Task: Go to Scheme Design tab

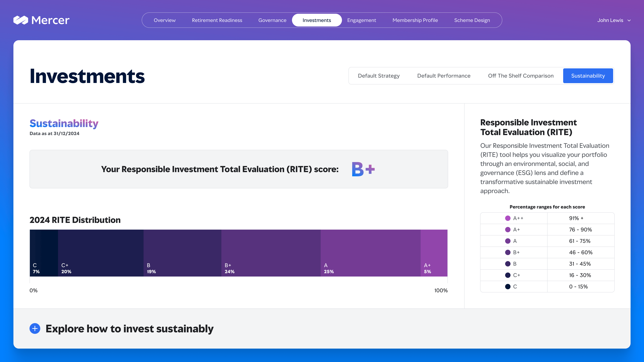Action: point(472,20)
